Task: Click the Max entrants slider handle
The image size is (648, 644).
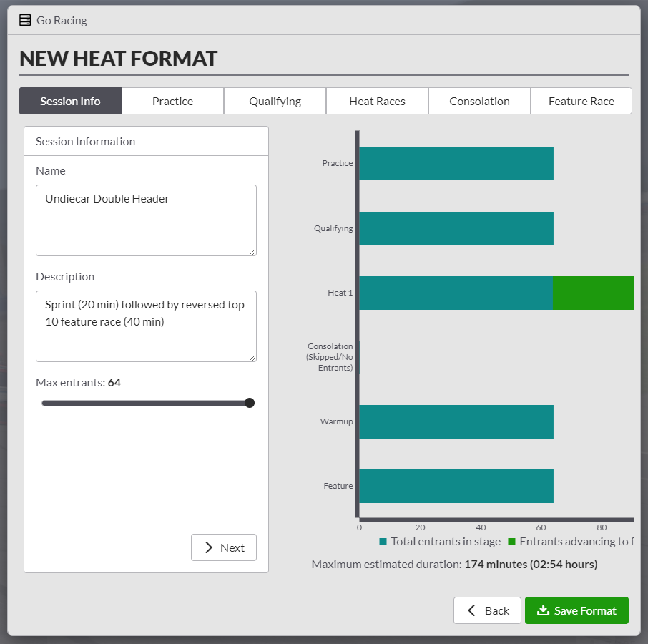Action: coord(250,403)
